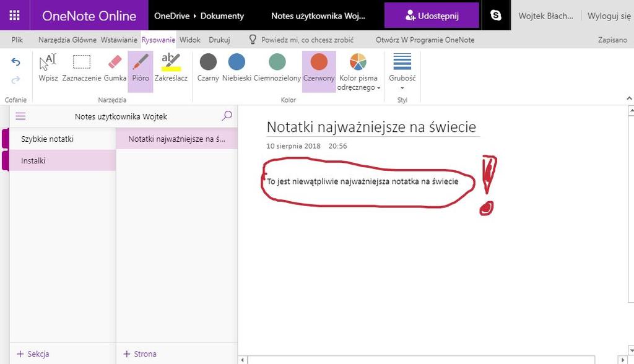This screenshot has height=364, width=634.
Task: Click OneNote Online brand title
Action: tap(89, 15)
